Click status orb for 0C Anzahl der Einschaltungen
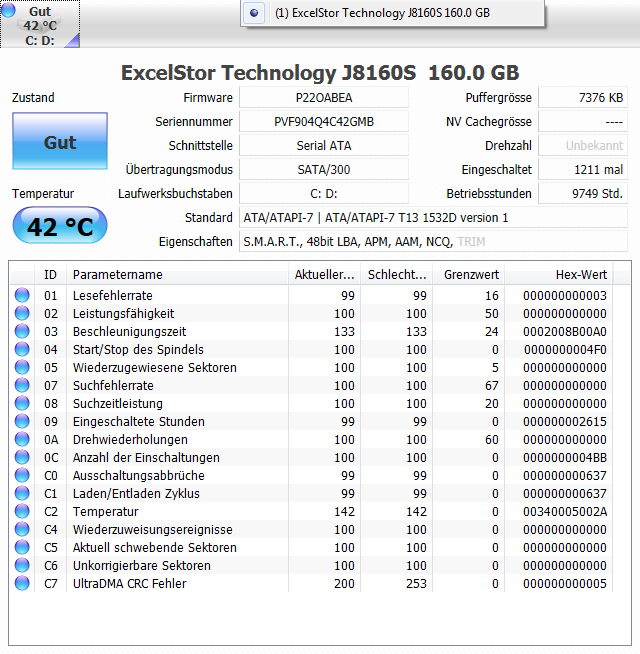 22,457
